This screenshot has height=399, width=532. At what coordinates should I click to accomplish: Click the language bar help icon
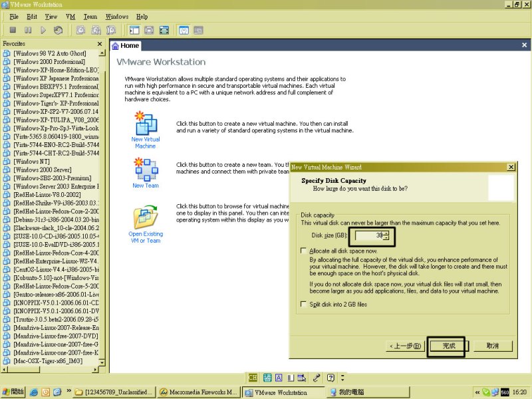tap(331, 378)
